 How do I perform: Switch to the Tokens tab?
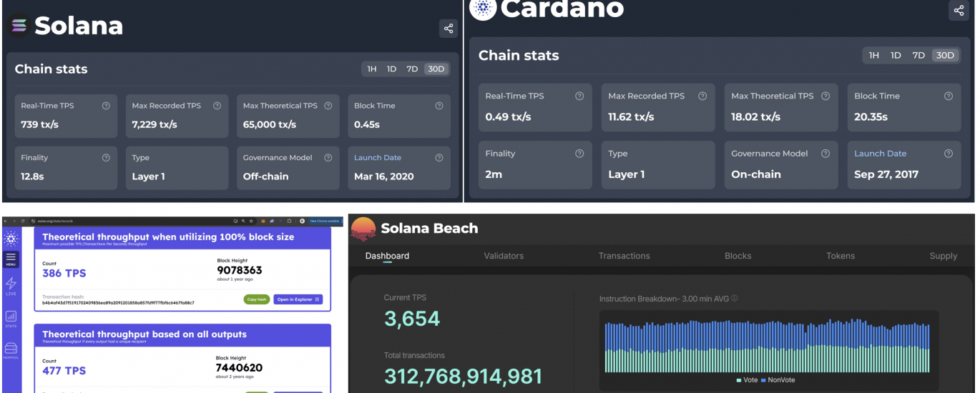pos(841,256)
